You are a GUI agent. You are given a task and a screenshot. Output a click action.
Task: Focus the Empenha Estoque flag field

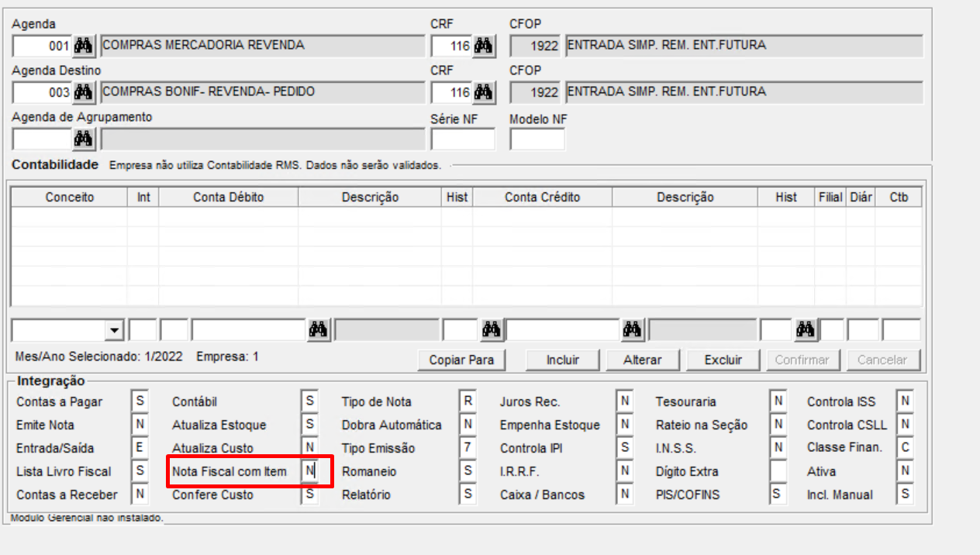point(625,425)
